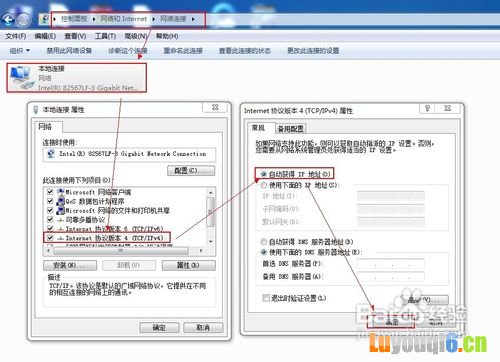Click 确定 in the IPv4 properties dialog
This screenshot has height=362, width=500.
[392, 322]
